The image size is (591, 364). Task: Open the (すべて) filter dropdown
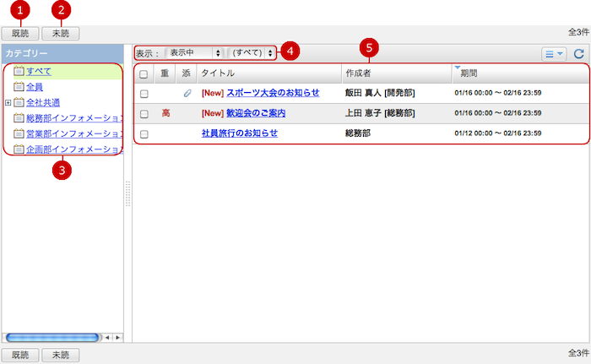pos(252,53)
